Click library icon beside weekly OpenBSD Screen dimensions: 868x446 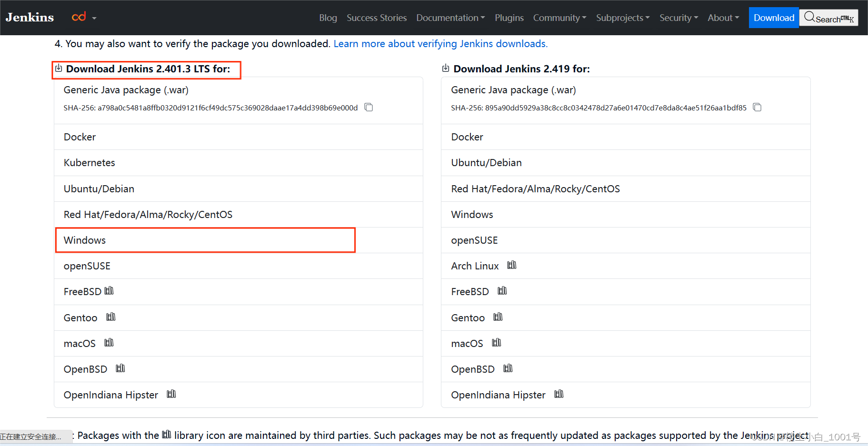(508, 368)
